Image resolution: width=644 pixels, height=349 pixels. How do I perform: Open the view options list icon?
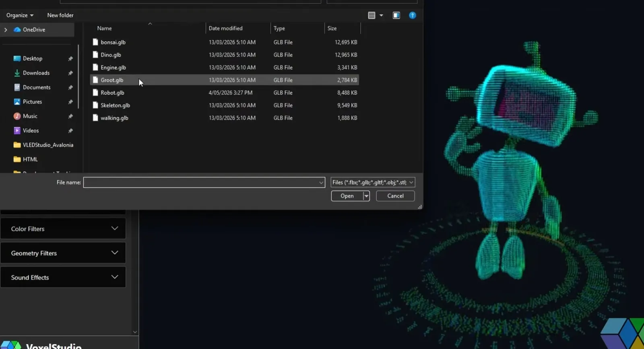click(372, 15)
